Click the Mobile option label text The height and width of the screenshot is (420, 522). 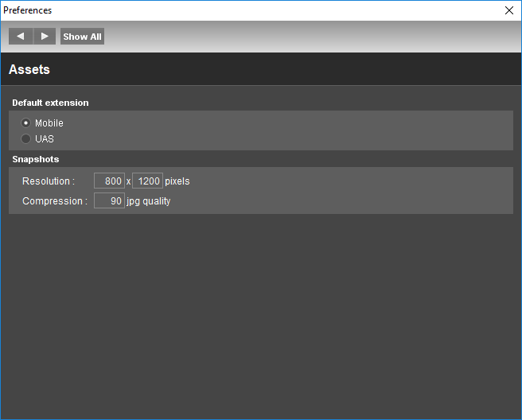49,122
